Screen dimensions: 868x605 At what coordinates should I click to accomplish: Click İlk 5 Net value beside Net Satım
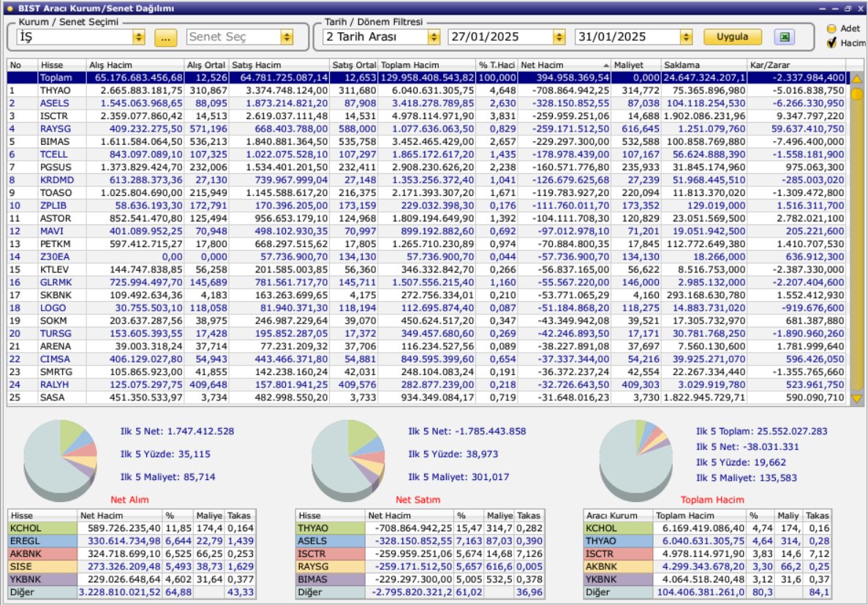467,431
